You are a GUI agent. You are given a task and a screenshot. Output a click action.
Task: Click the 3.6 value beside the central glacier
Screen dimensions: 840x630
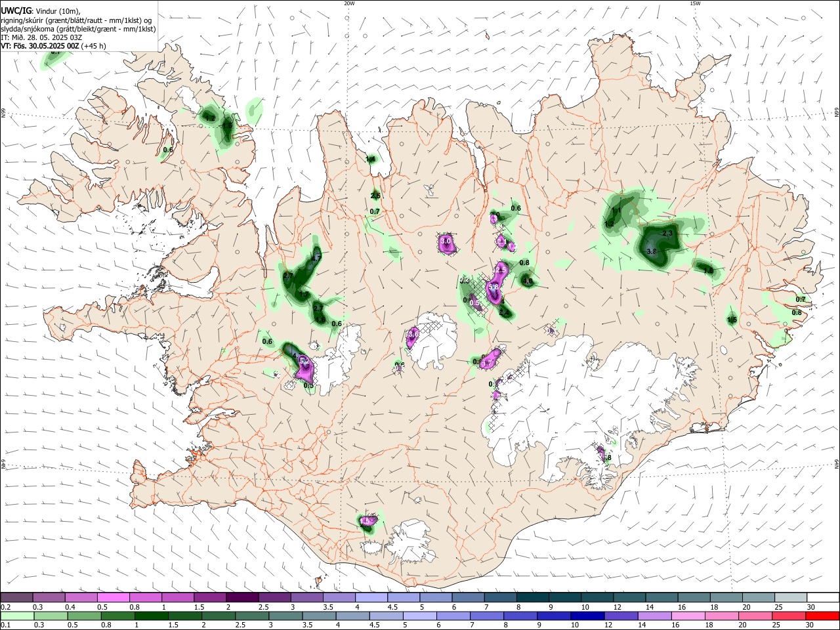[x=413, y=335]
